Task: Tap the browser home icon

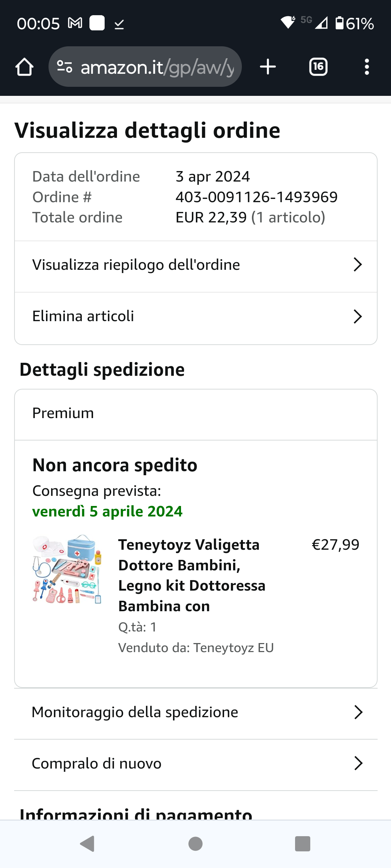Action: [25, 67]
